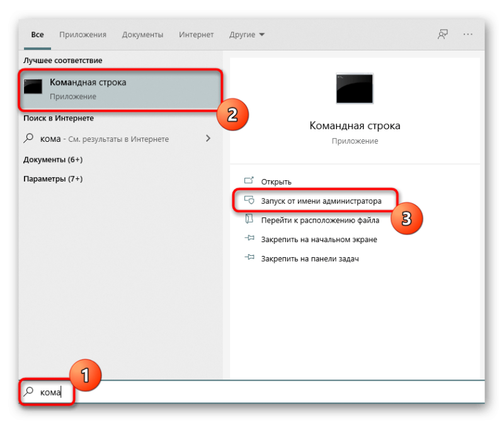504x423 pixels.
Task: Choose Перейти к расположению файла
Action: coord(320,221)
